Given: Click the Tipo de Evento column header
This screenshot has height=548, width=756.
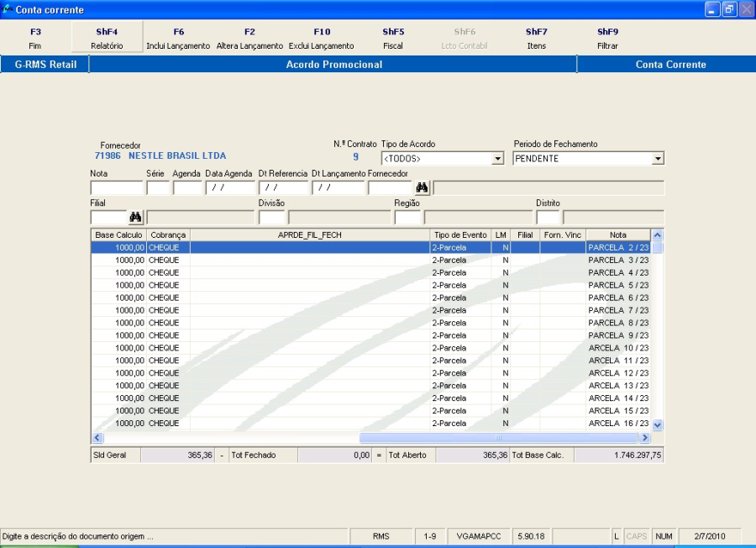Looking at the screenshot, I should coord(459,235).
